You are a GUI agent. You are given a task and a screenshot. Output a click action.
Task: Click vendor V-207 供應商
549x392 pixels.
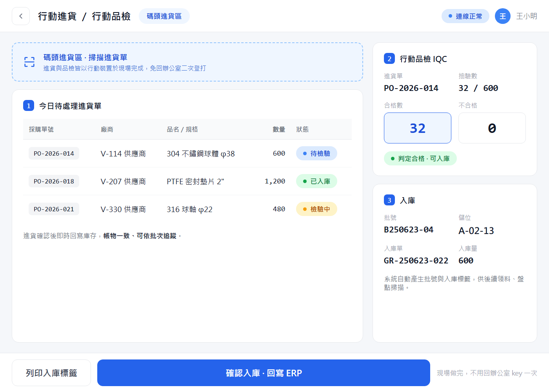(x=123, y=181)
